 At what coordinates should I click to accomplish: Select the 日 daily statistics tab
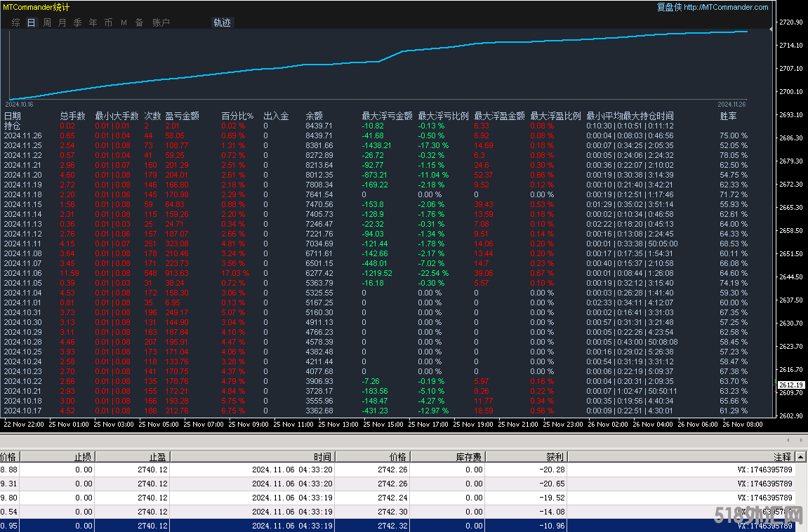31,22
